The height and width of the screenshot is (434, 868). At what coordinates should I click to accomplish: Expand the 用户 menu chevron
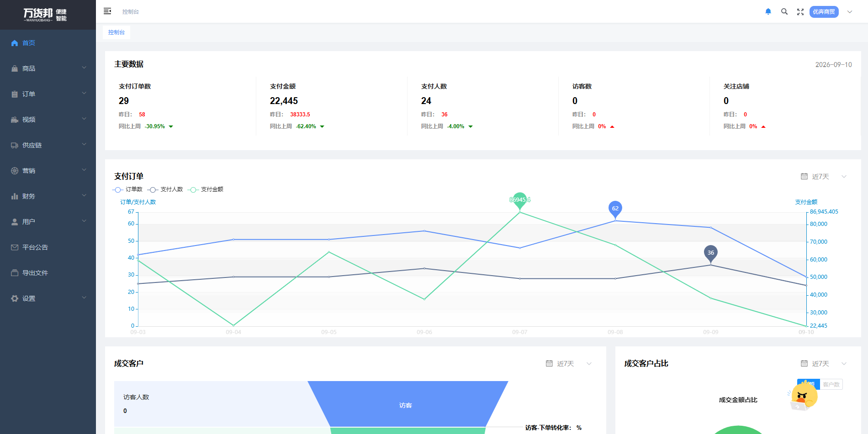click(x=84, y=221)
